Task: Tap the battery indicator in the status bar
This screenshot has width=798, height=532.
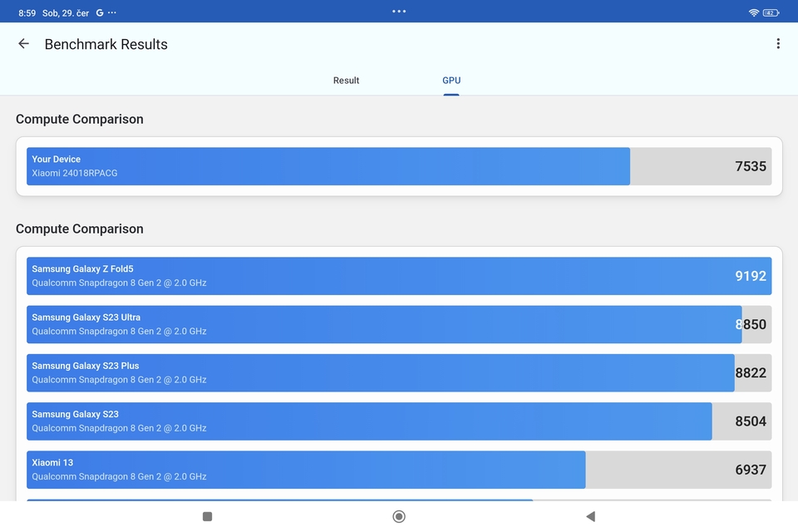Action: pos(771,12)
